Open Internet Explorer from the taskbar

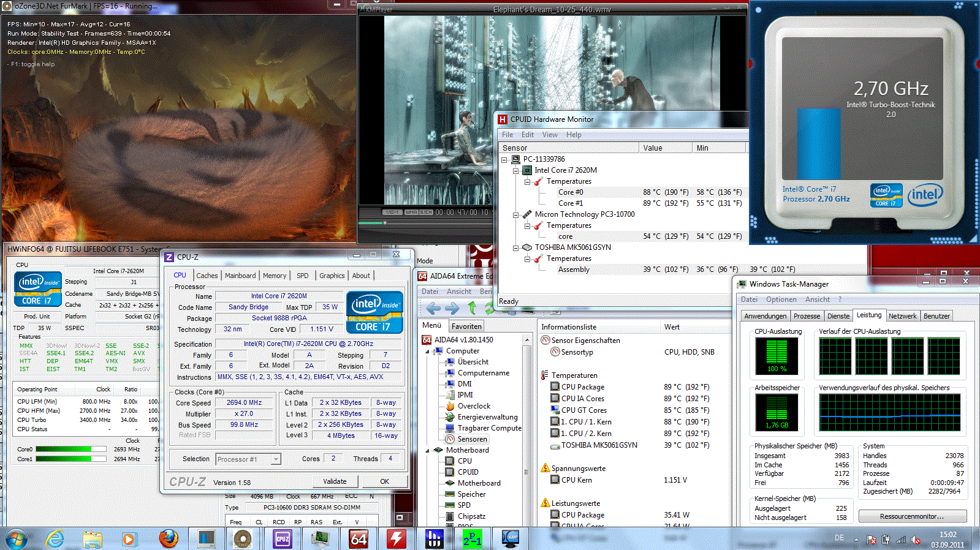55,539
